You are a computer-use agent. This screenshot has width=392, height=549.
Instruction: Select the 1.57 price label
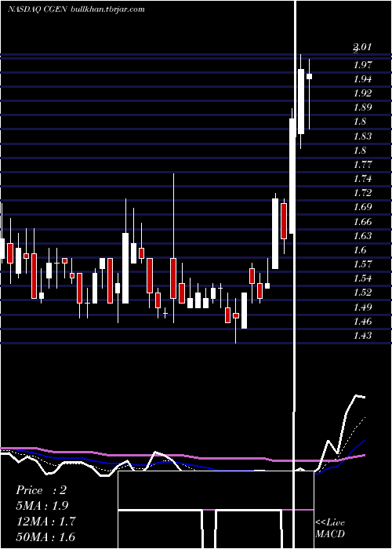pyautogui.click(x=362, y=264)
